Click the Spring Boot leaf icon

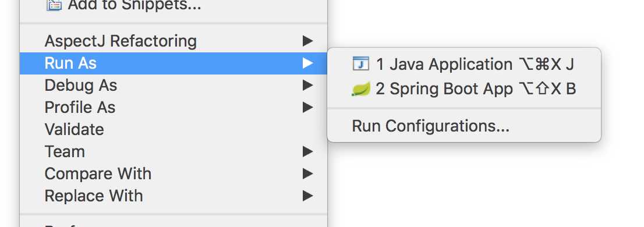[x=361, y=89]
